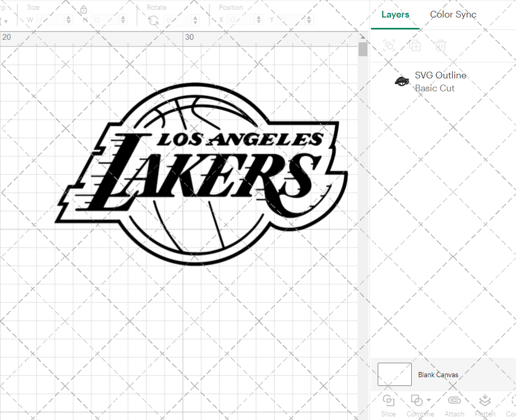Click the Blank Canvas color swatch
Viewport: 516px width, 420px height.
pos(394,375)
